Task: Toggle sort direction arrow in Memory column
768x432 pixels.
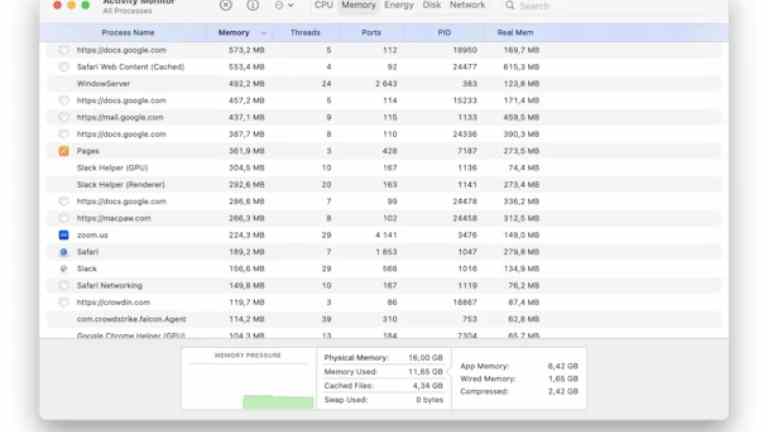Action: [x=264, y=33]
